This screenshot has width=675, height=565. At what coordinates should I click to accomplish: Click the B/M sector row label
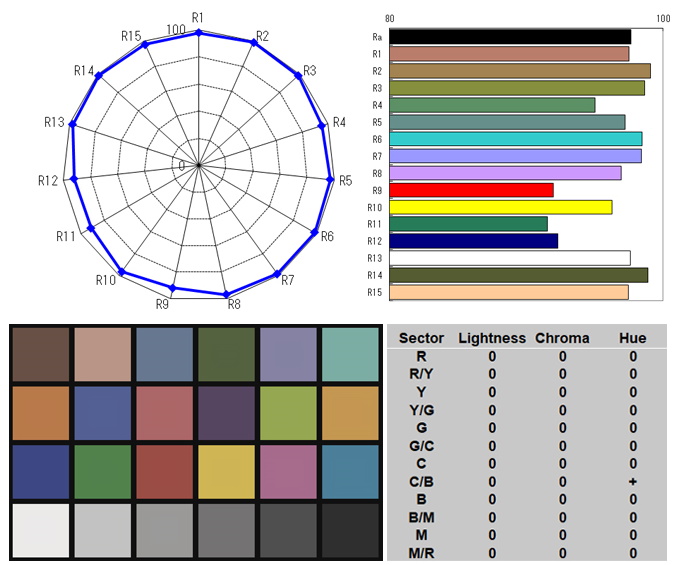coord(421,517)
